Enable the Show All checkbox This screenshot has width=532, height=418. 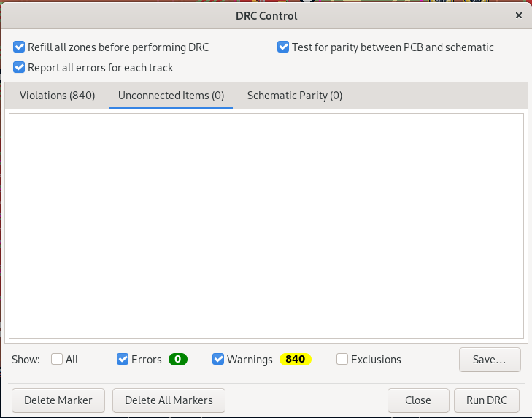[57, 359]
